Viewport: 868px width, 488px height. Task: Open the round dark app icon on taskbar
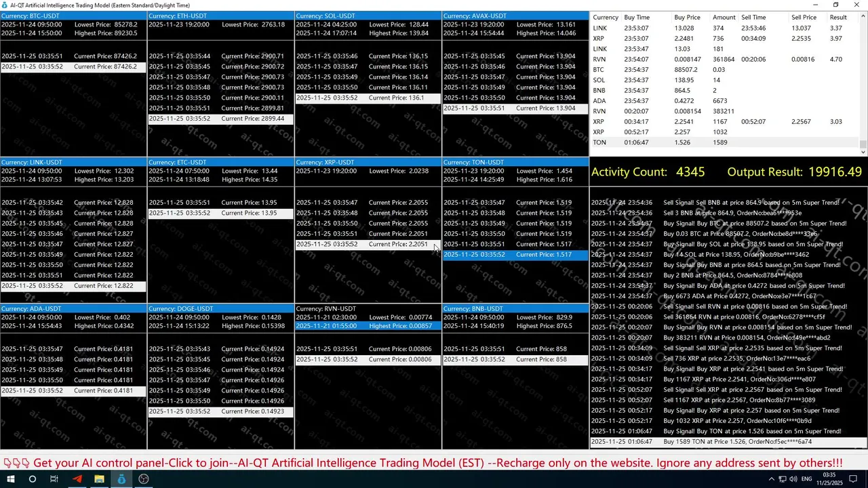pyautogui.click(x=144, y=479)
